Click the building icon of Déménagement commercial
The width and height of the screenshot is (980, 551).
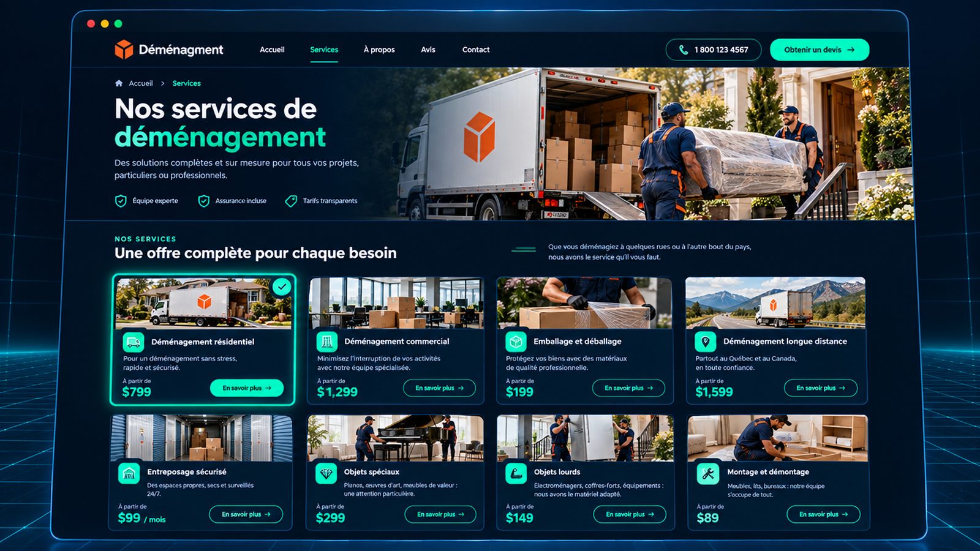click(326, 341)
